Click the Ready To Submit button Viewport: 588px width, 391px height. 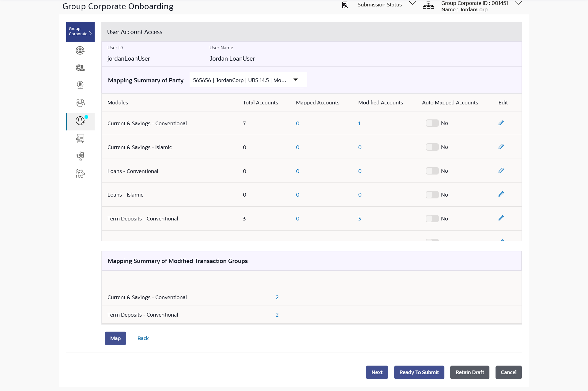(x=419, y=372)
